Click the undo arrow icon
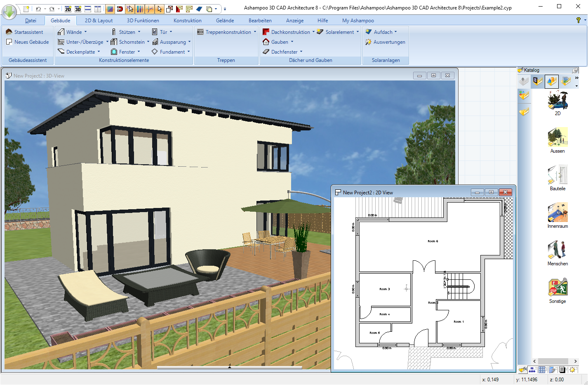 click(38, 9)
